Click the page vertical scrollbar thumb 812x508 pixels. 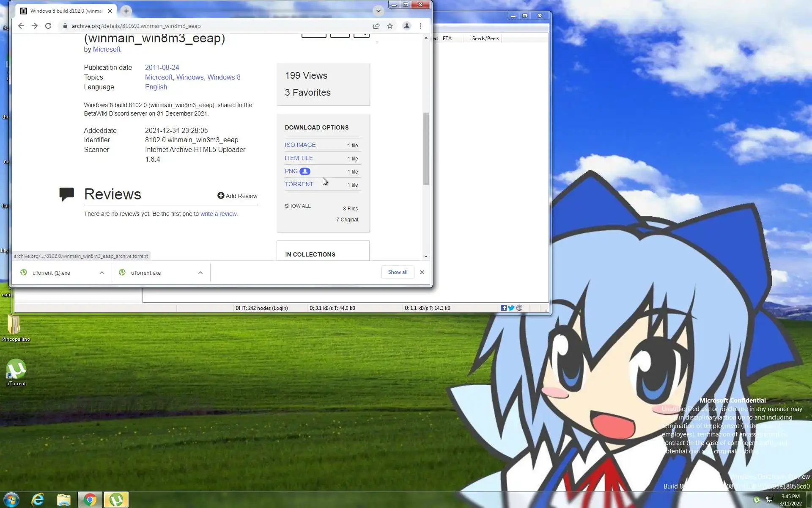click(x=426, y=148)
